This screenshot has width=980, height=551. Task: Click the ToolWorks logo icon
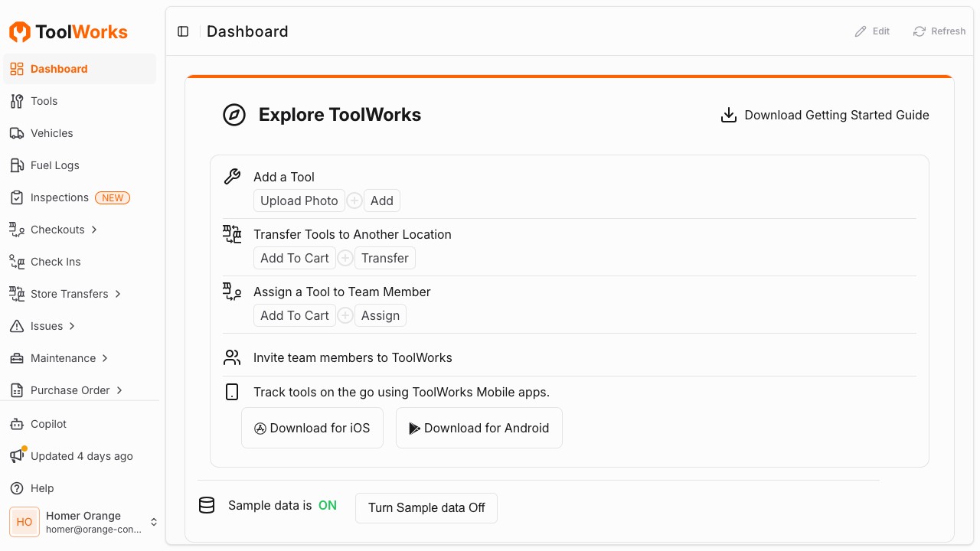(20, 32)
